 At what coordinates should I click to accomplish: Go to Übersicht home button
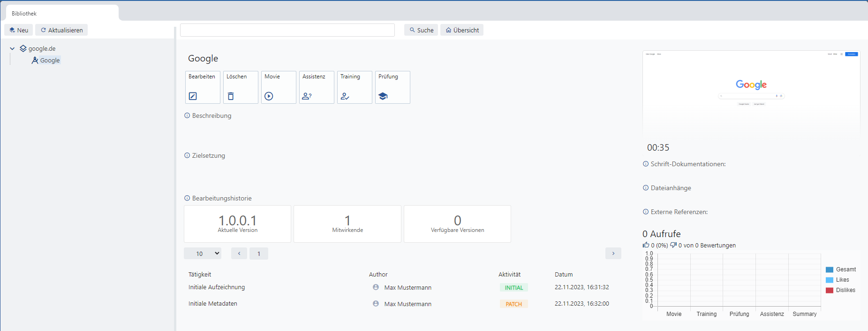pyautogui.click(x=462, y=30)
